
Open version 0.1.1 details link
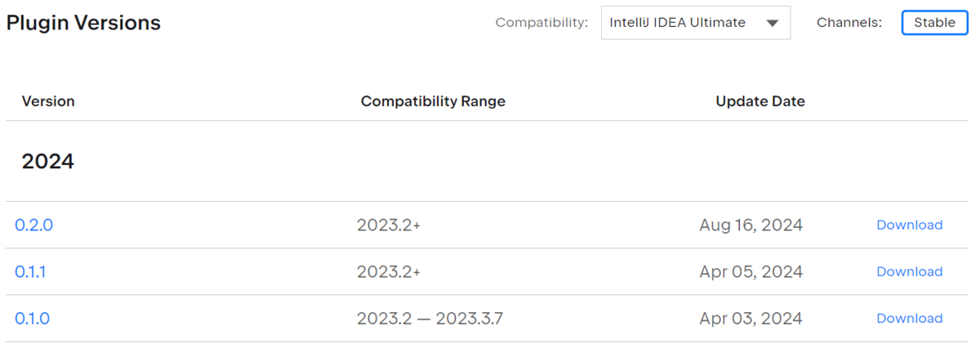pos(30,271)
